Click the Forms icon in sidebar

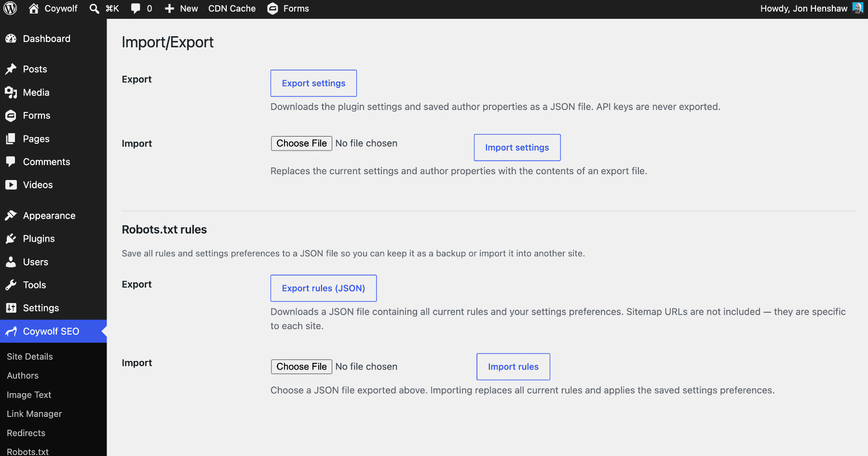click(11, 115)
